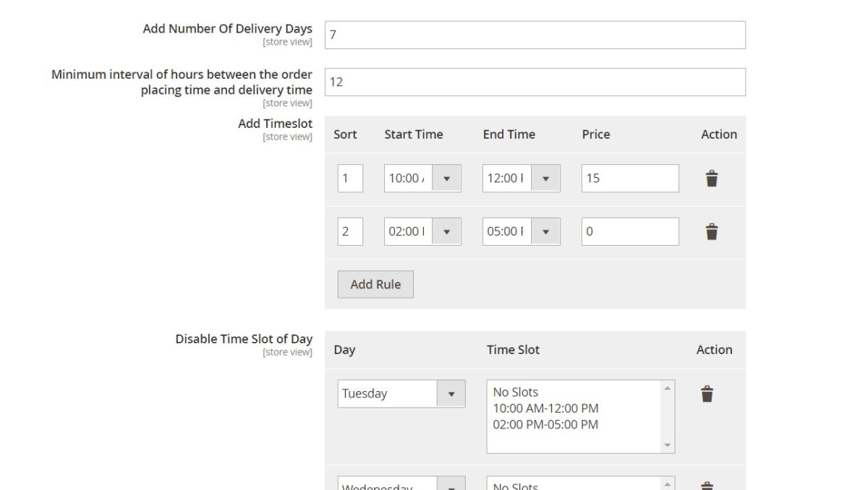Delete the first timeslot rule

(712, 178)
